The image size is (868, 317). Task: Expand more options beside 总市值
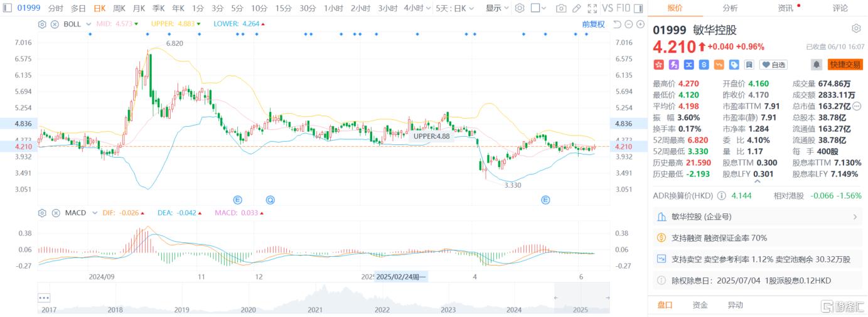click(x=857, y=105)
